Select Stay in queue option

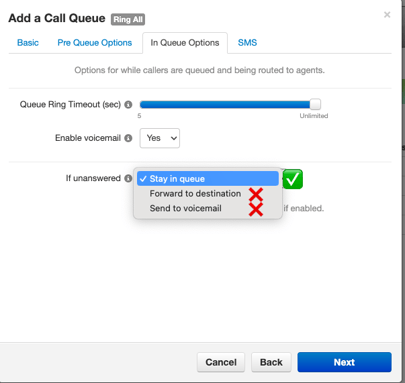pyautogui.click(x=208, y=179)
